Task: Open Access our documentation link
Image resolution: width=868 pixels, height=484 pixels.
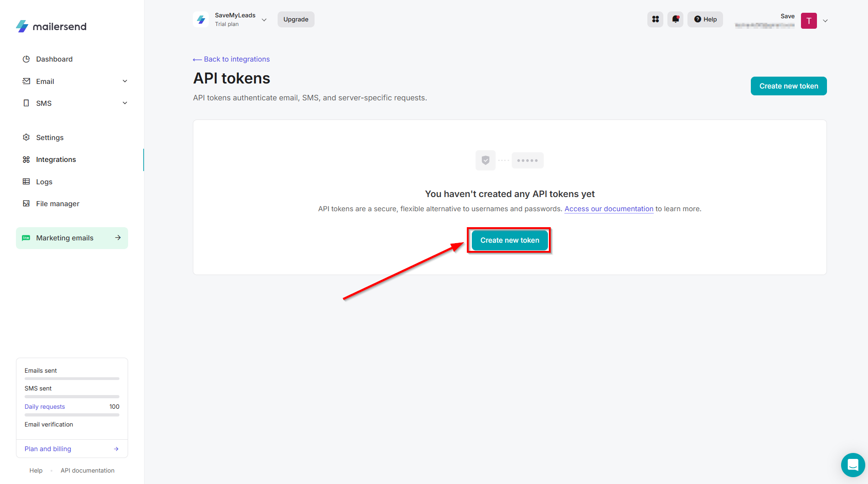Action: tap(609, 209)
